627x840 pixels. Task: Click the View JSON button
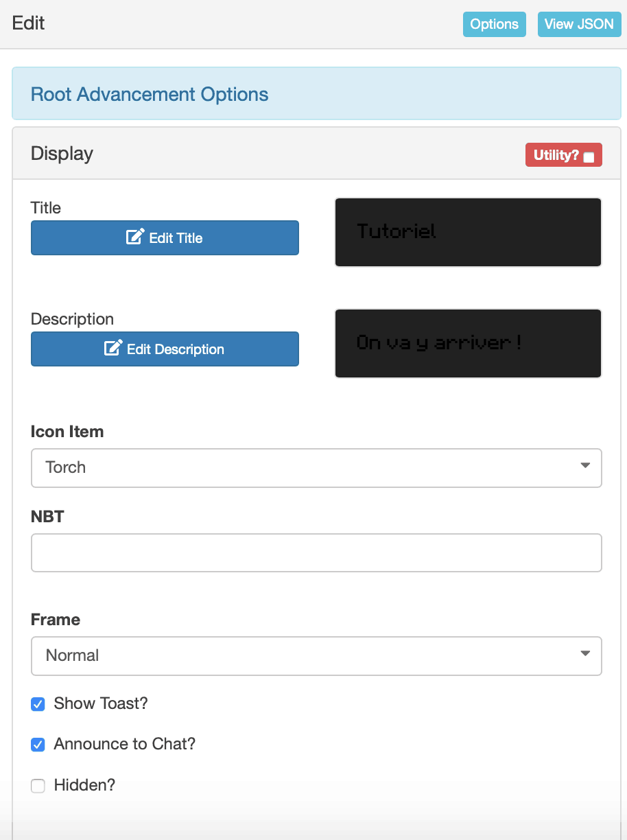pos(579,24)
